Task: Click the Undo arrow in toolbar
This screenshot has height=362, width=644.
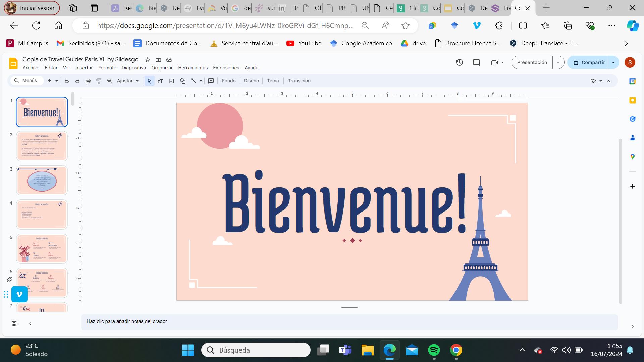Action: click(x=67, y=81)
